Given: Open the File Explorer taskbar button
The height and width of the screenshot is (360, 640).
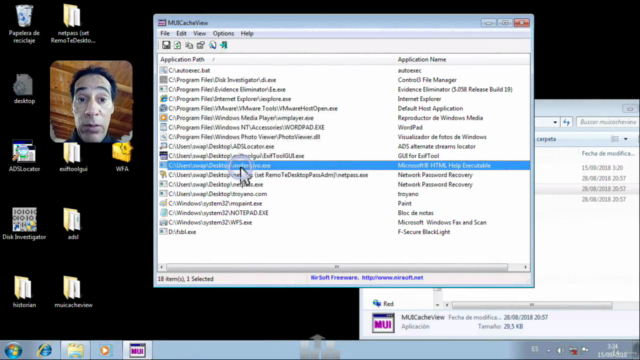Looking at the screenshot, I should pos(75,351).
